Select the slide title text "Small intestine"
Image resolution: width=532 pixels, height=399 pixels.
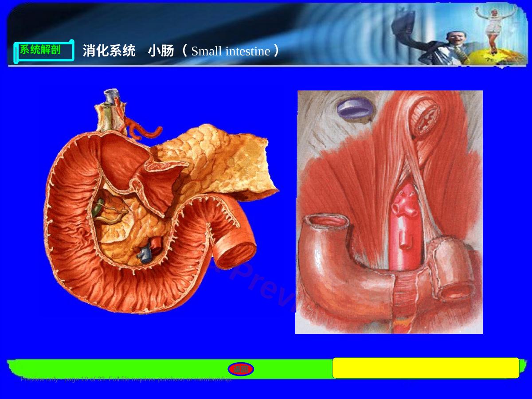231,51
